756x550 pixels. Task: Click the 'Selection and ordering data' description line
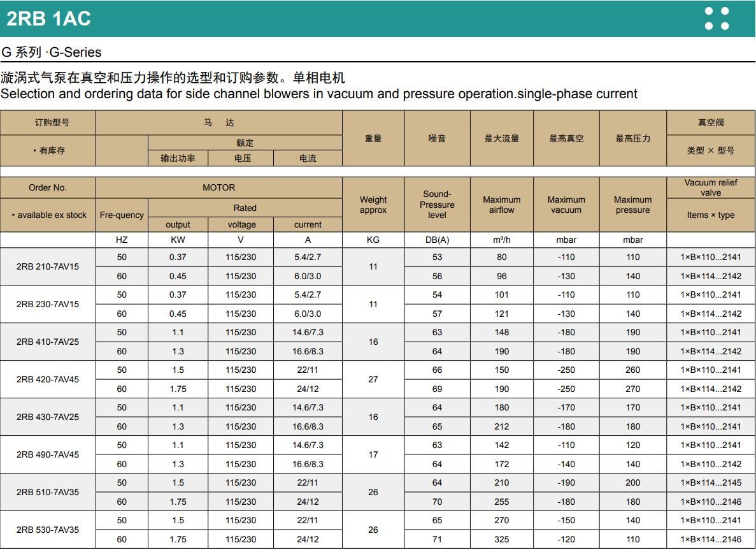click(318, 94)
